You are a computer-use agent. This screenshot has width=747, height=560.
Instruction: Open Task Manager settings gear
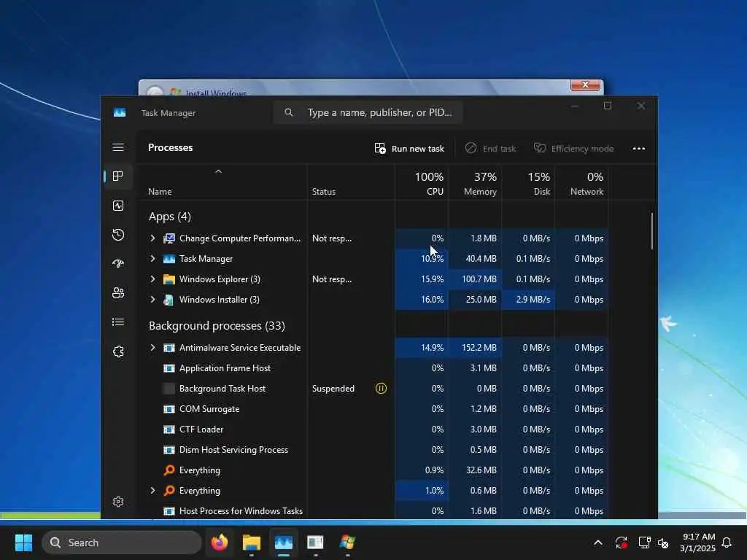click(118, 502)
